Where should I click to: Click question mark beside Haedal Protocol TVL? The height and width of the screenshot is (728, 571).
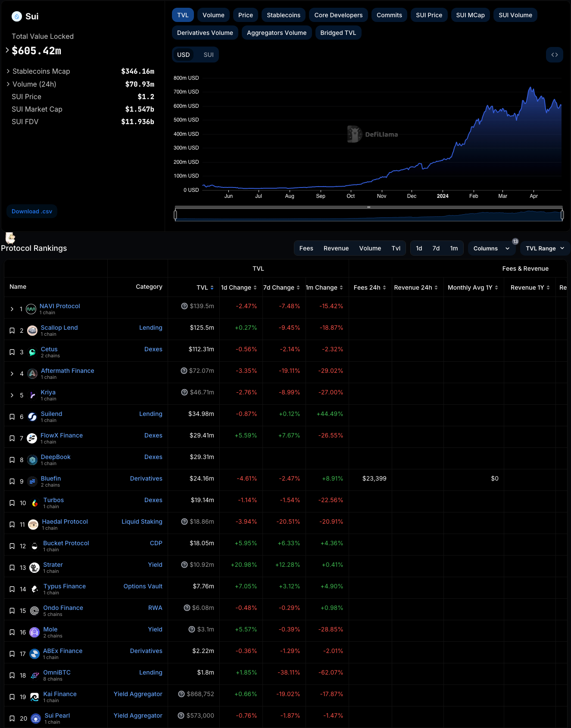(x=184, y=522)
